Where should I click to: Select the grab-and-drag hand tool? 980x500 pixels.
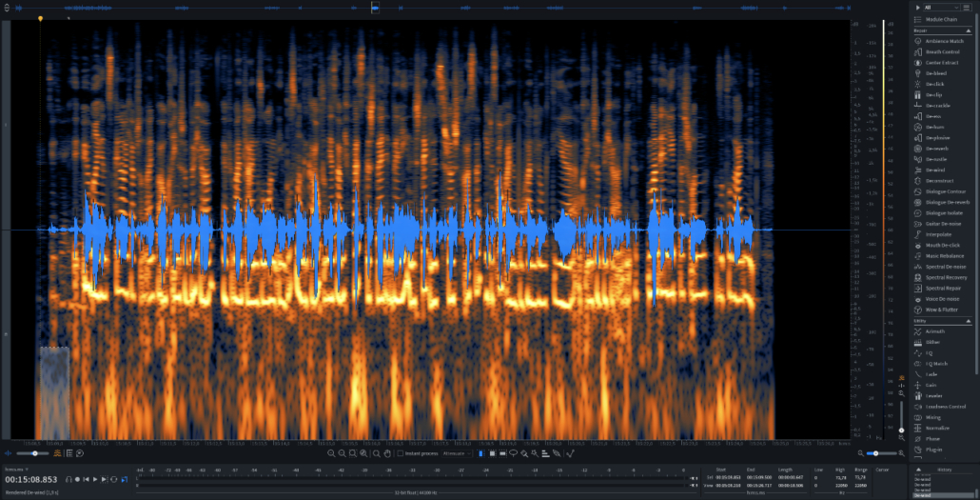coord(386,453)
